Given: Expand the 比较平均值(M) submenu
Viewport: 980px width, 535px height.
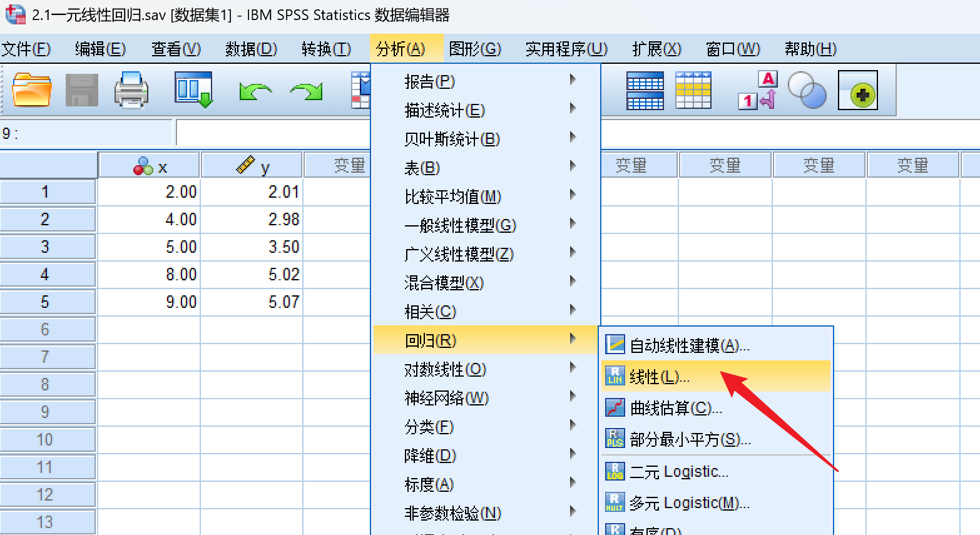Looking at the screenshot, I should (x=452, y=196).
